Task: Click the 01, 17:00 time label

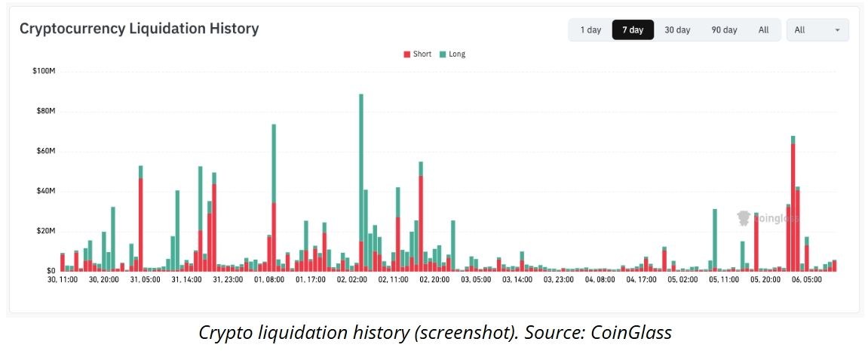Action: point(311,280)
